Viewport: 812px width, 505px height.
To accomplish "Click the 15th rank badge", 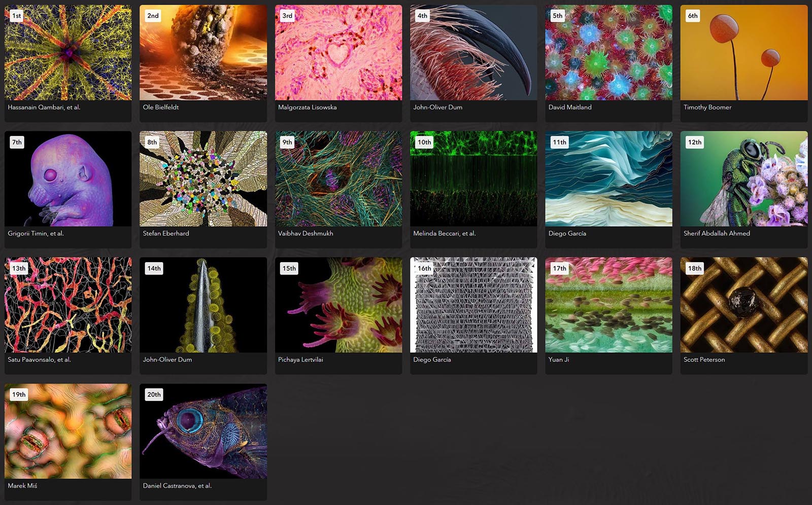I will pyautogui.click(x=289, y=268).
